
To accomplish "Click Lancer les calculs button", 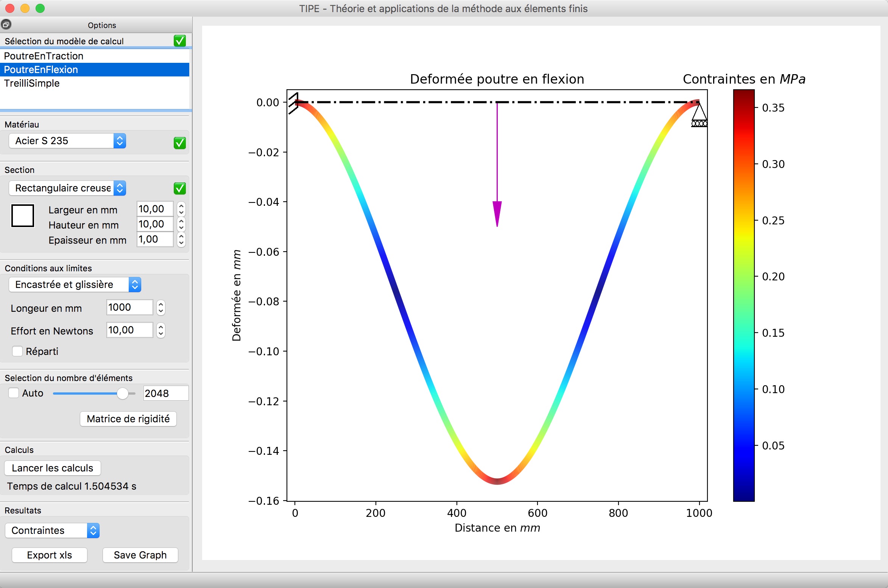I will coord(52,468).
